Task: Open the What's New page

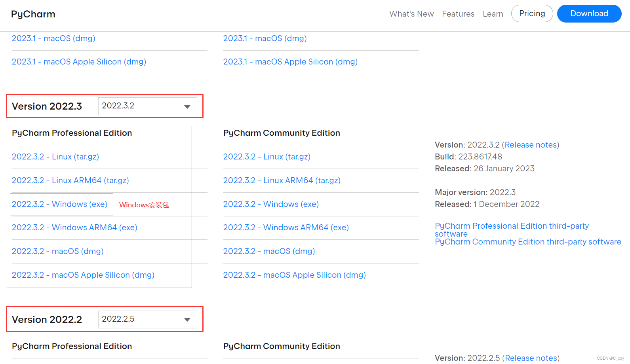Action: coord(411,14)
